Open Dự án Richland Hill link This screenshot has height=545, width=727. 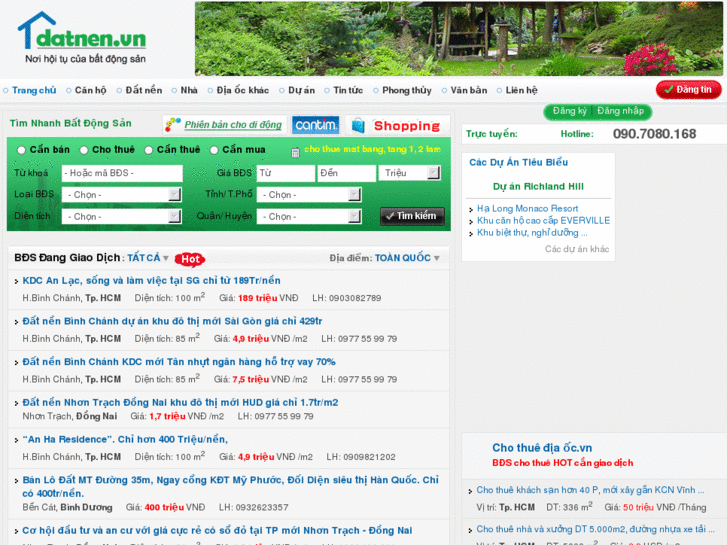tap(538, 186)
